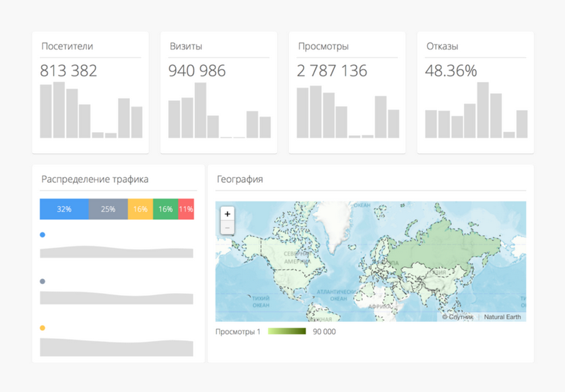Open the Просмотры card title
This screenshot has width=565, height=392.
323,47
